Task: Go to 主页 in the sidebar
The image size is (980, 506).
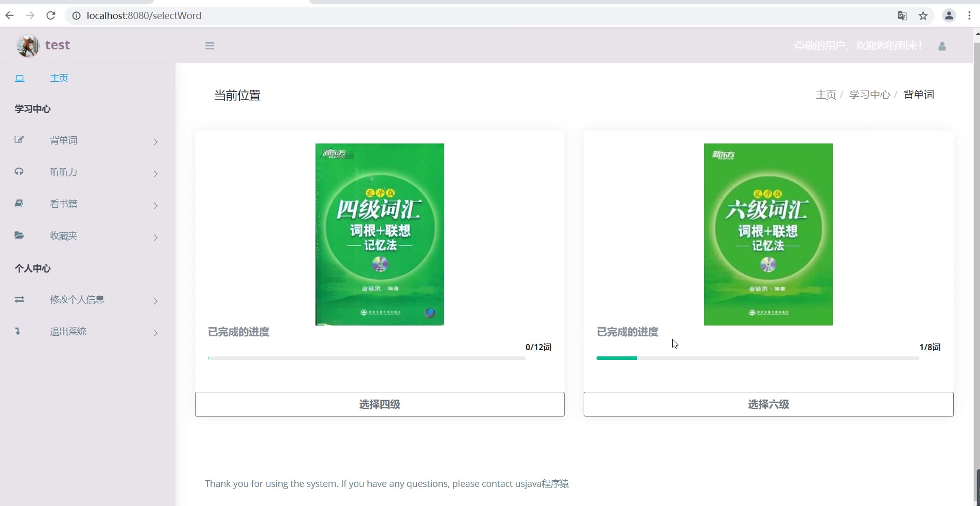Action: click(59, 78)
